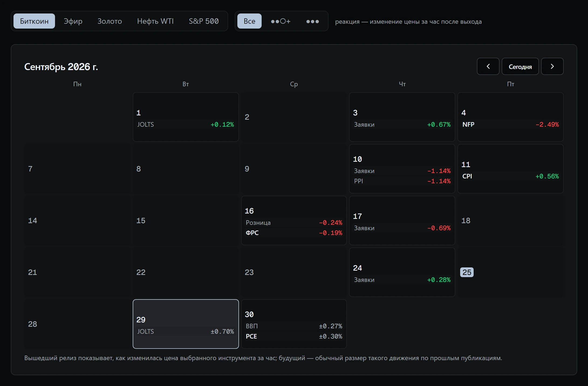The image size is (588, 386).
Task: Open the Заявки event on September 17
Action: [x=402, y=228]
